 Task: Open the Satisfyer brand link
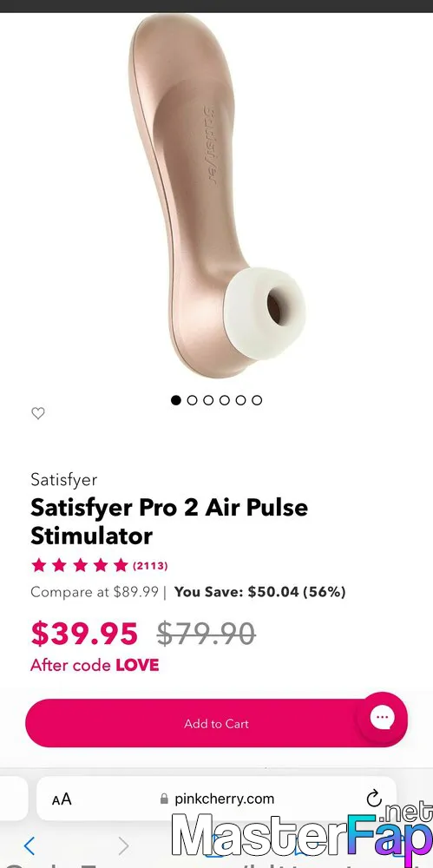[63, 479]
